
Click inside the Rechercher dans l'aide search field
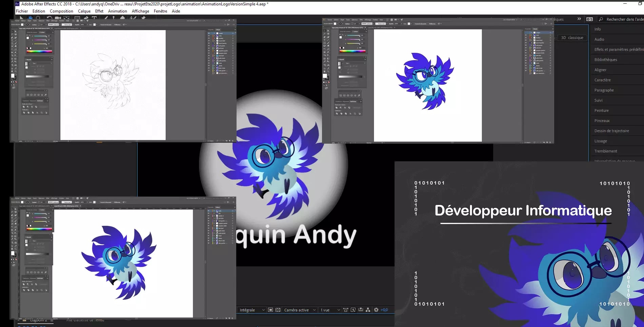point(622,19)
